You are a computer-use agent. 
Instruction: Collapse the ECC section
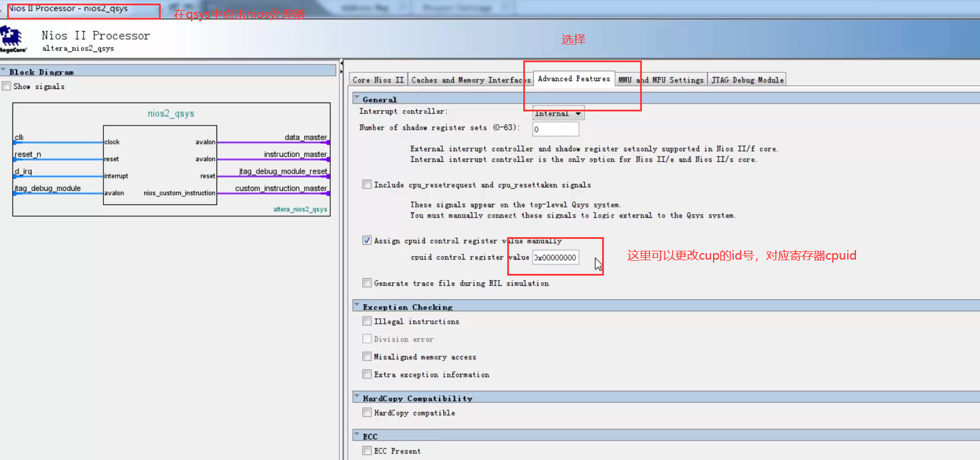coord(357,435)
